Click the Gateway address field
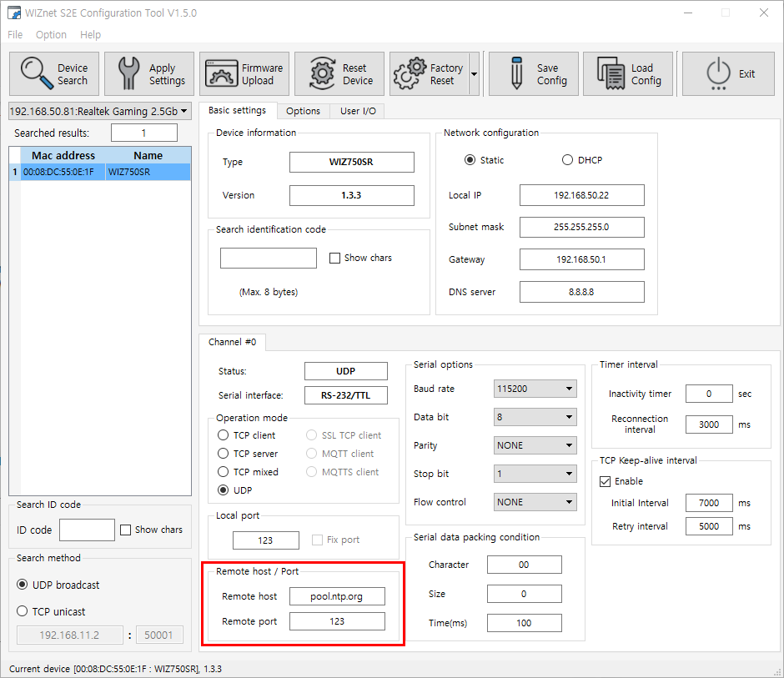The width and height of the screenshot is (784, 678). 582,259
